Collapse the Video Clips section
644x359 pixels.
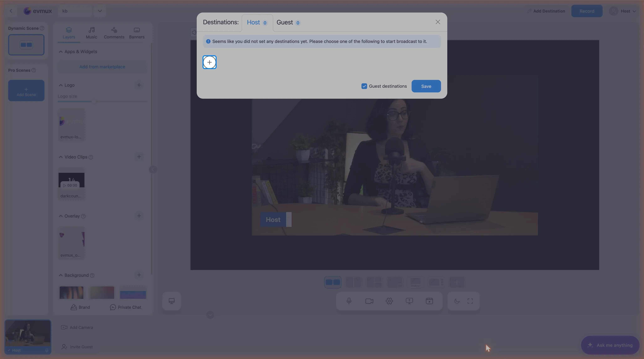click(60, 157)
